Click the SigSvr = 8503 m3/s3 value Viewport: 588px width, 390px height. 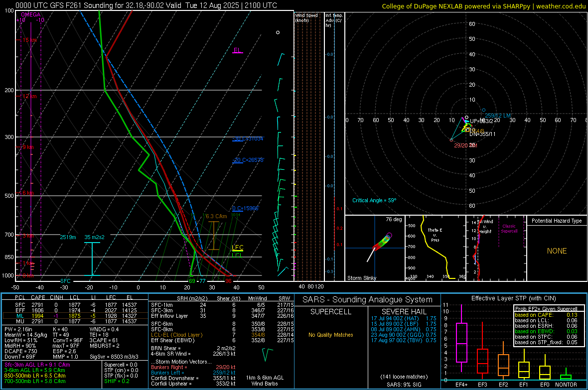pos(114,357)
